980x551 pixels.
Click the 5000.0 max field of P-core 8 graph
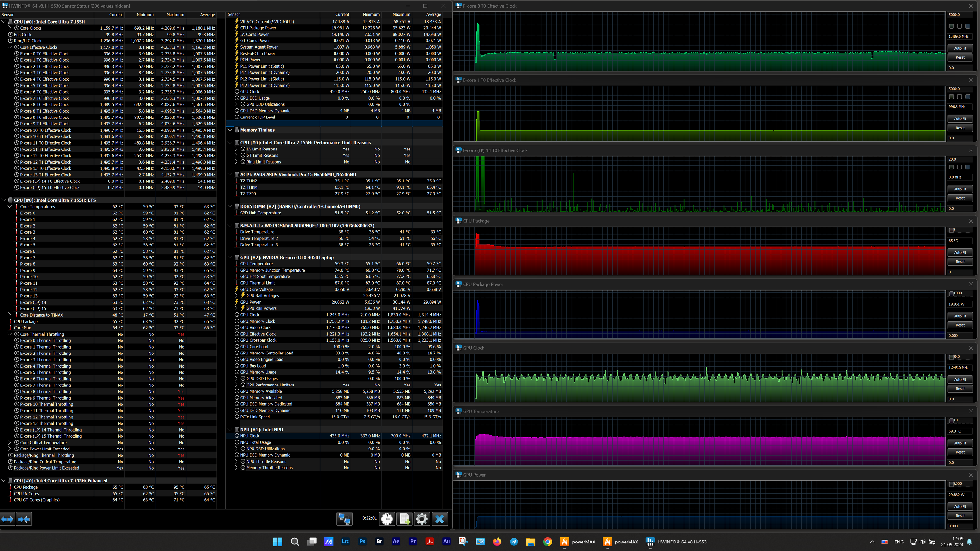[959, 14]
